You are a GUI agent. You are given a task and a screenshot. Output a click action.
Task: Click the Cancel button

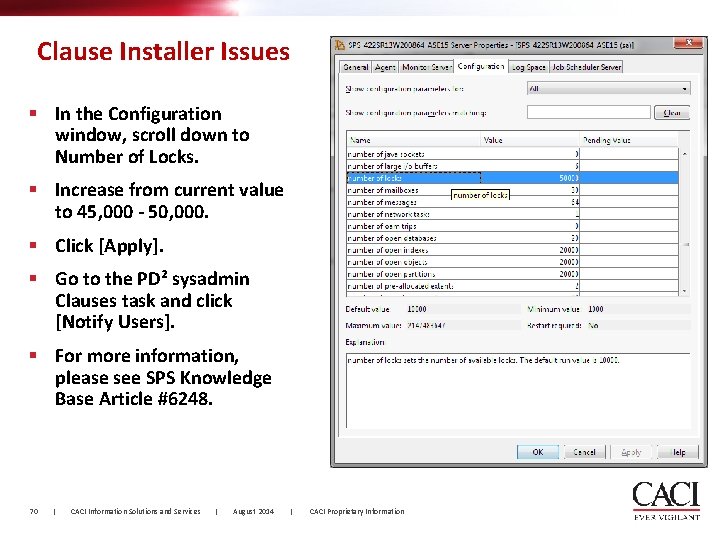coord(584,452)
